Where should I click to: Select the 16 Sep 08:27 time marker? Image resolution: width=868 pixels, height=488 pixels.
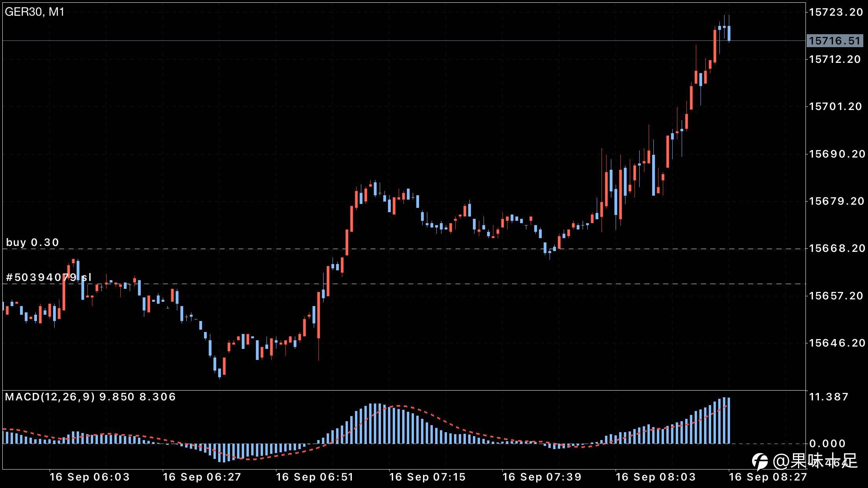tap(768, 477)
